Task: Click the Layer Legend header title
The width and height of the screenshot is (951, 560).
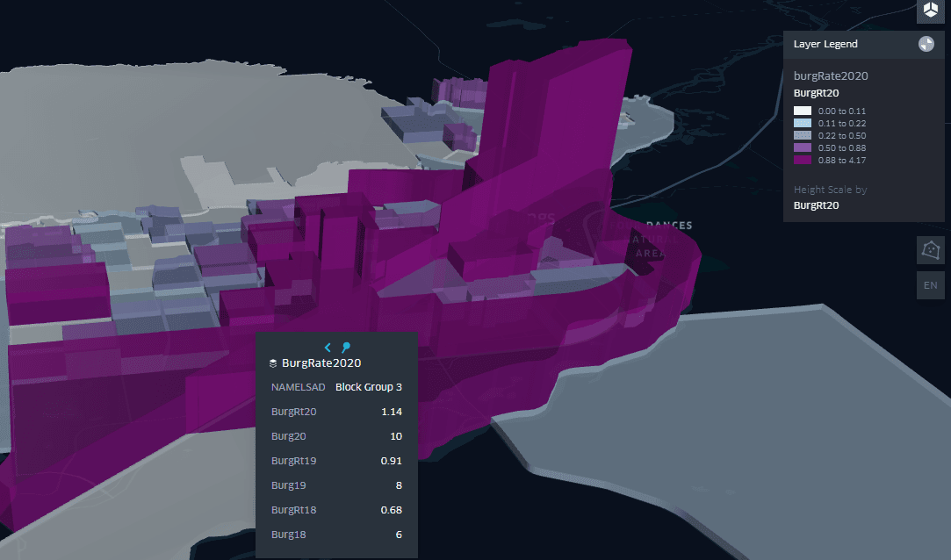Action: pyautogui.click(x=825, y=44)
